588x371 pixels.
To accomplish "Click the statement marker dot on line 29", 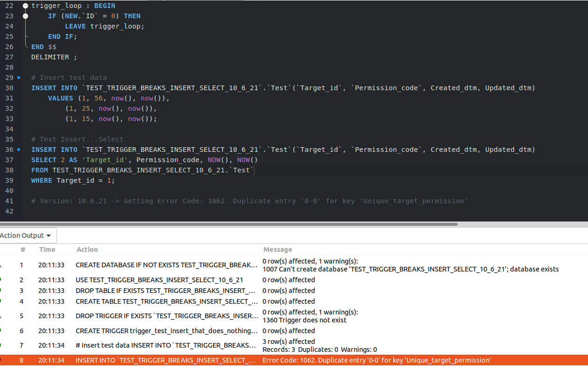I will tap(19, 78).
